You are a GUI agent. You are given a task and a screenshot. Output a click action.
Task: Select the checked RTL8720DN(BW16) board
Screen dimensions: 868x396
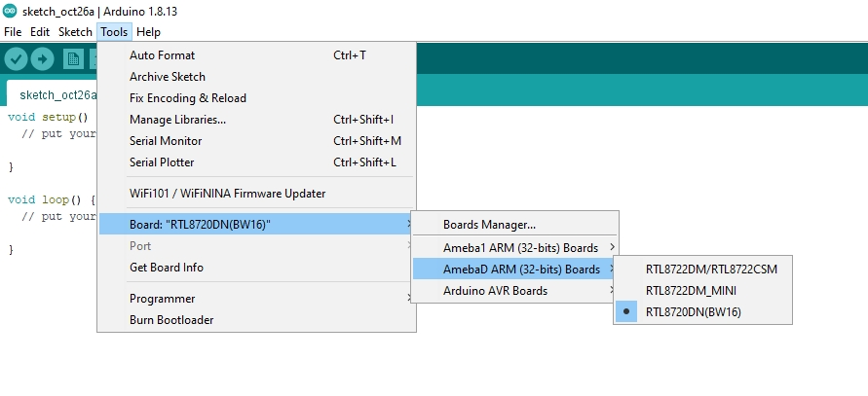pos(703,312)
